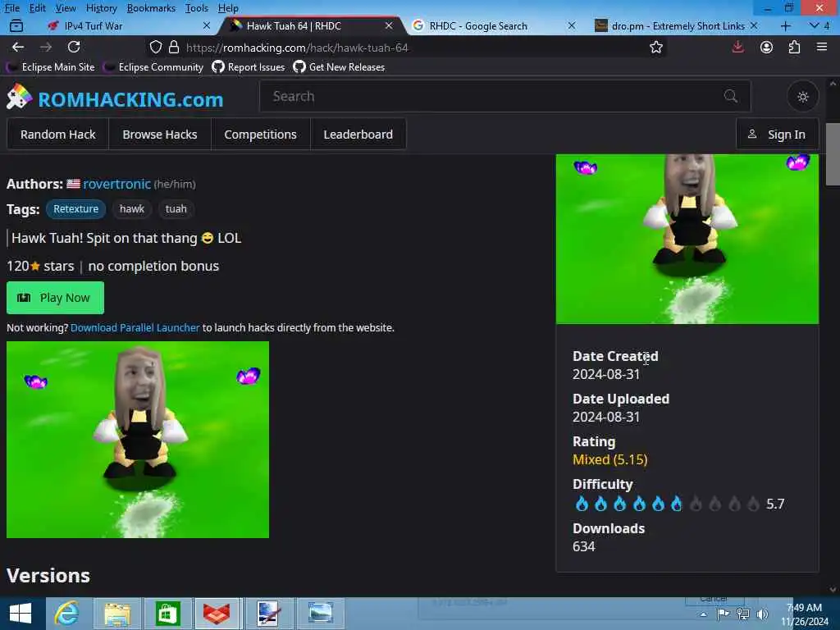Screen dimensions: 840x630
Task: Toggle light/dark theme with the sun icon
Action: (x=802, y=97)
